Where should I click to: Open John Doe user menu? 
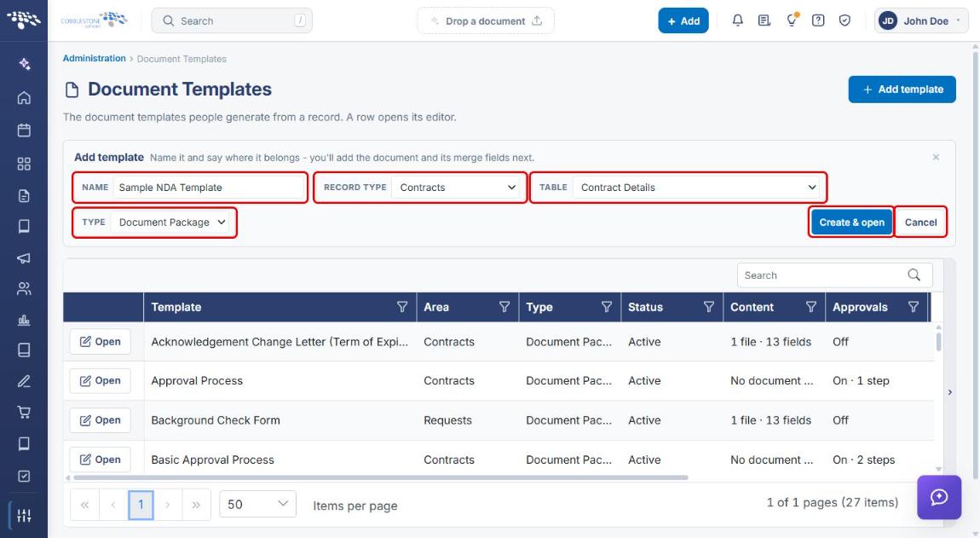click(x=920, y=20)
